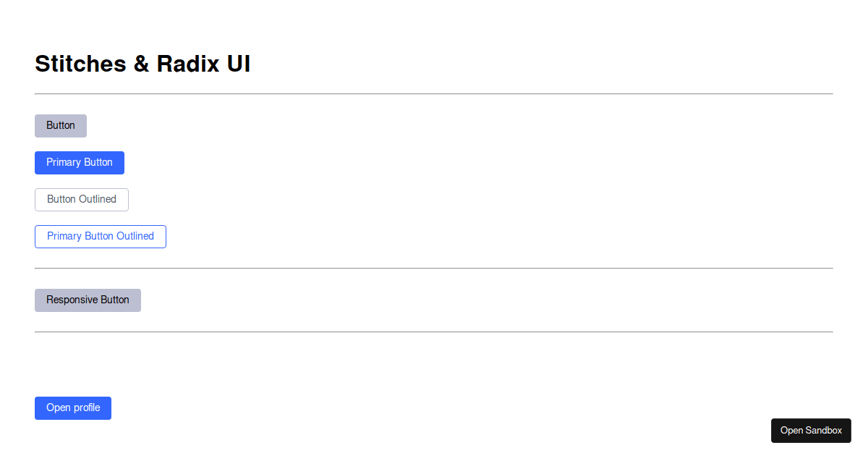The width and height of the screenshot is (868, 456).
Task: Click the ampersand in the page heading
Action: [140, 64]
